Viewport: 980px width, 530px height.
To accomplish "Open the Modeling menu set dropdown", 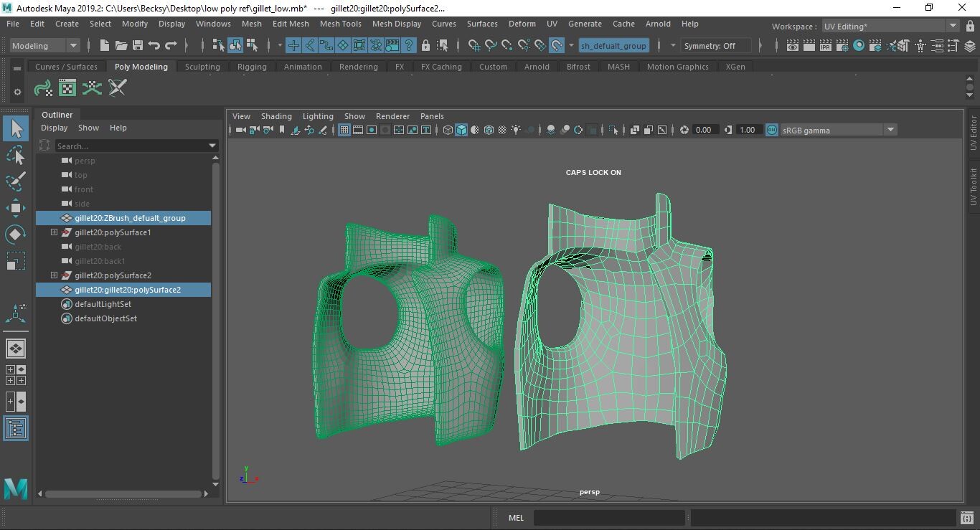I will tap(44, 46).
